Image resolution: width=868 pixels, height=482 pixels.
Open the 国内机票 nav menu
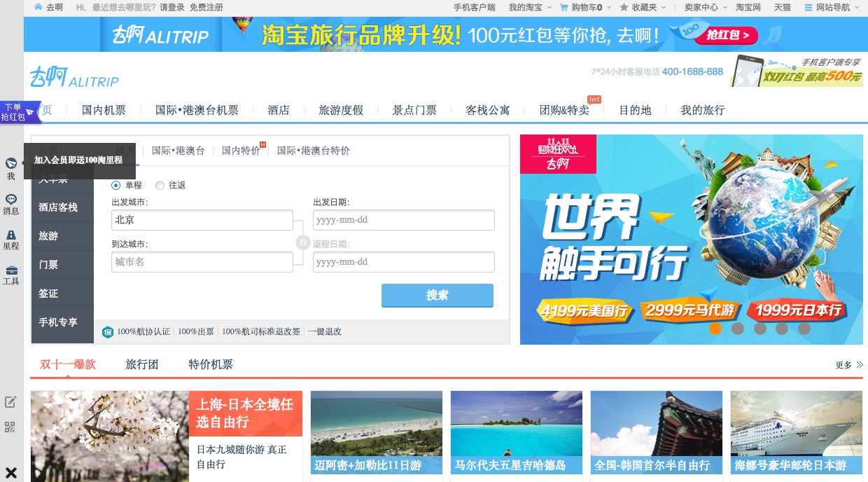point(104,110)
